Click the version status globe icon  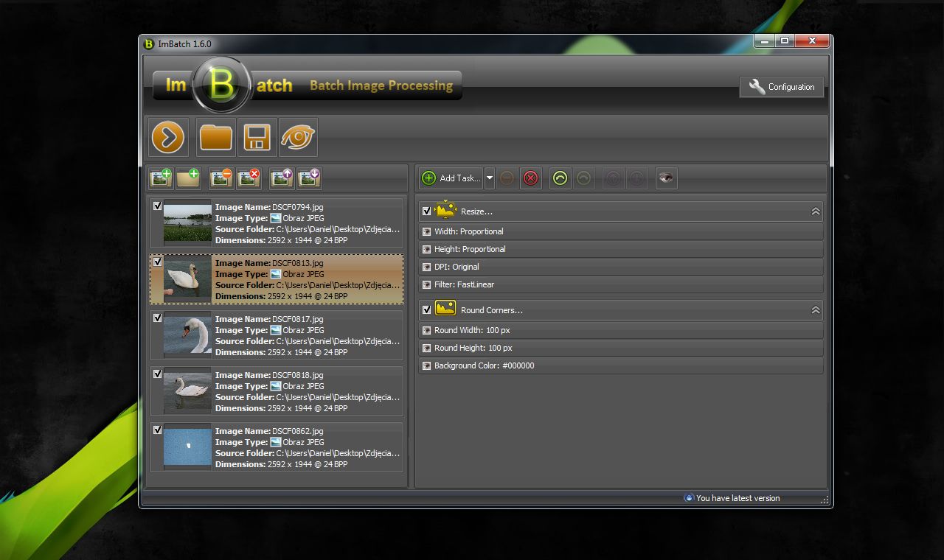(x=689, y=497)
